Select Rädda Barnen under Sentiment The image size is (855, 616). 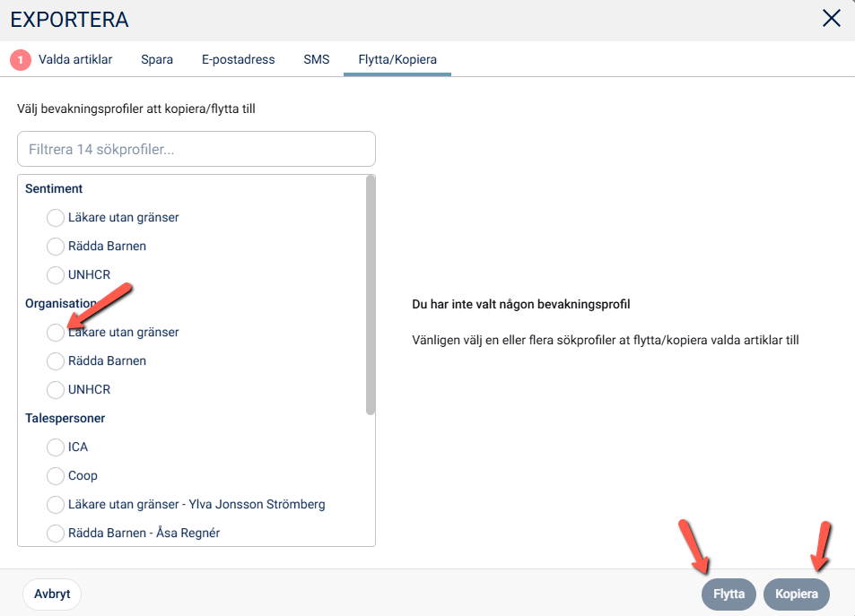[55, 247]
